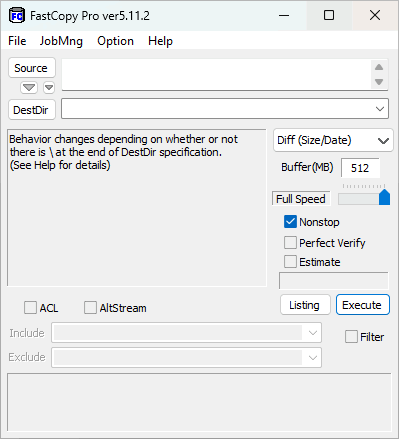Click the empty field below Estimate
Image resolution: width=399 pixels, height=439 pixels.
(333, 281)
